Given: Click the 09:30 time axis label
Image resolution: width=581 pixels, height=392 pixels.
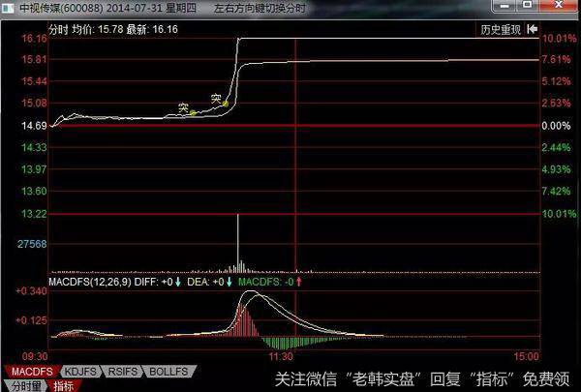Looking at the screenshot, I should [35, 357].
